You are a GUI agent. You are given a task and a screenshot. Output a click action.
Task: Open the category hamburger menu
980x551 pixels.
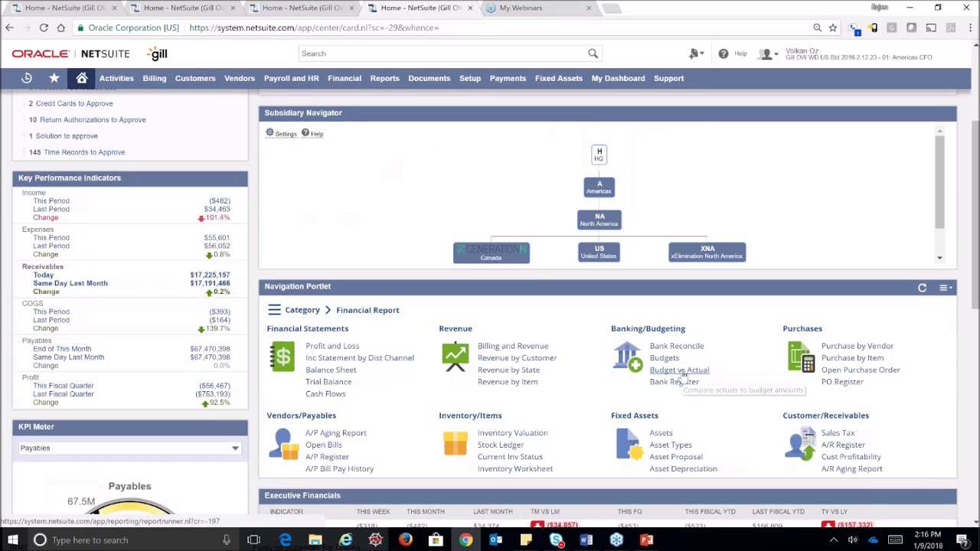pyautogui.click(x=274, y=310)
